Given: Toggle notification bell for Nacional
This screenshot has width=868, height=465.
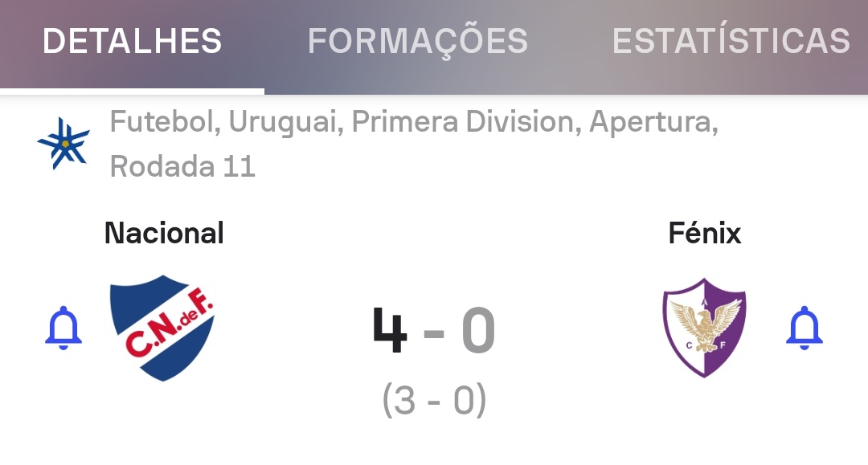Looking at the screenshot, I should [x=63, y=328].
